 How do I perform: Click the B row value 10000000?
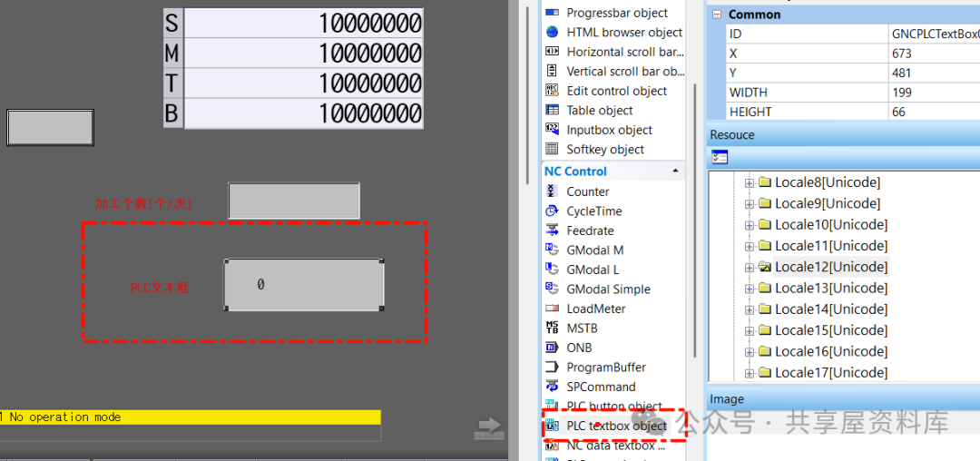pos(304,113)
